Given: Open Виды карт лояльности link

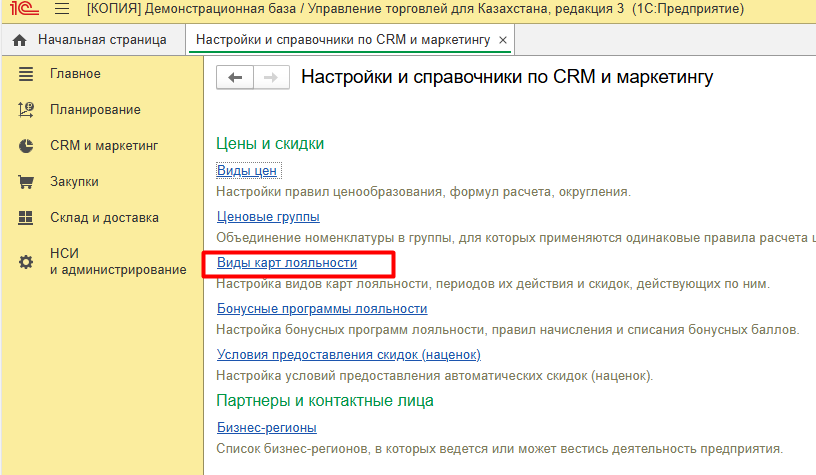Looking at the screenshot, I should coord(287,263).
